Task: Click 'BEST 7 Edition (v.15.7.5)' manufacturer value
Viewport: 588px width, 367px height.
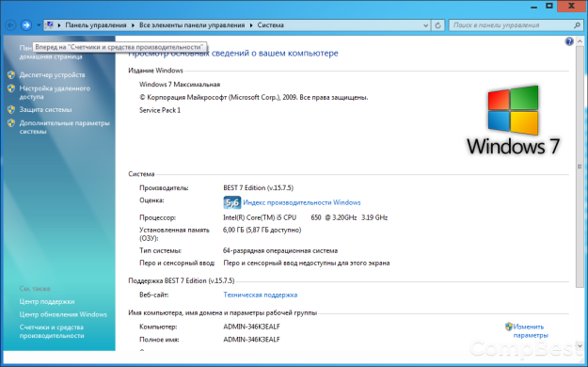Action: point(259,188)
